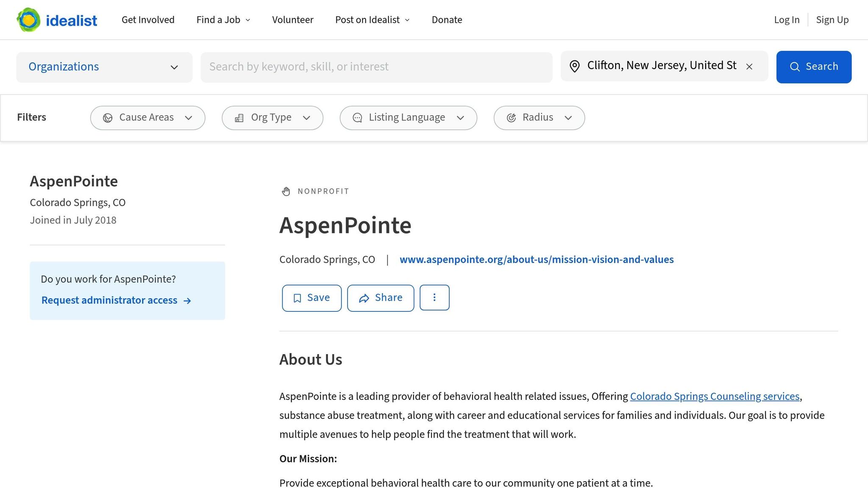This screenshot has width=868, height=488.
Task: Click the magnifier icon in Search button
Action: point(795,67)
